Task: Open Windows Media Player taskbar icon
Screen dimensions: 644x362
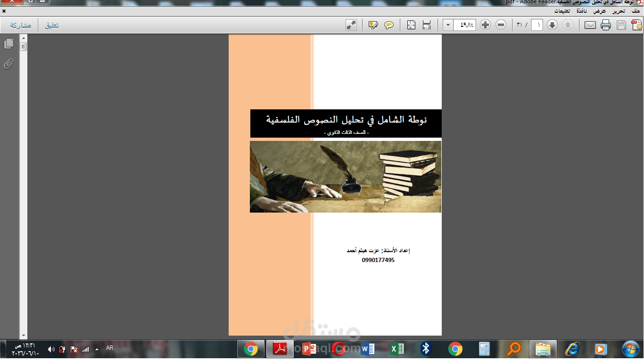Action: pyautogui.click(x=601, y=349)
